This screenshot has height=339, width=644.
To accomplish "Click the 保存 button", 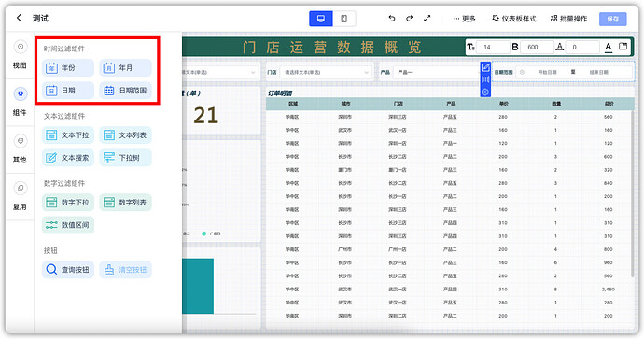I will point(613,19).
